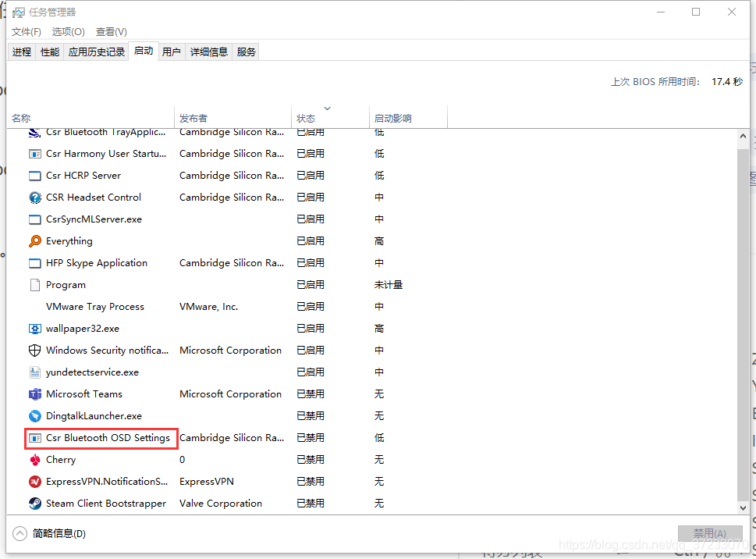Select the Microsoft Teams row name
Image resolution: width=756 pixels, height=559 pixels.
point(84,394)
